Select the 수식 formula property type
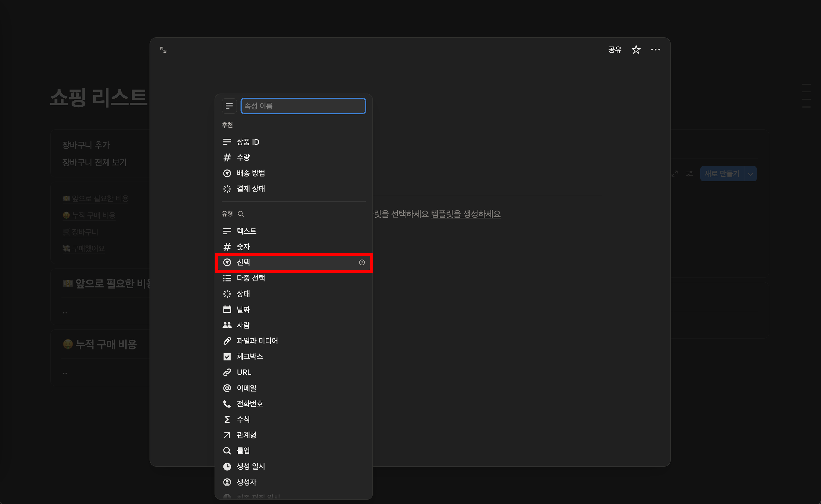The width and height of the screenshot is (821, 504). pyautogui.click(x=243, y=419)
